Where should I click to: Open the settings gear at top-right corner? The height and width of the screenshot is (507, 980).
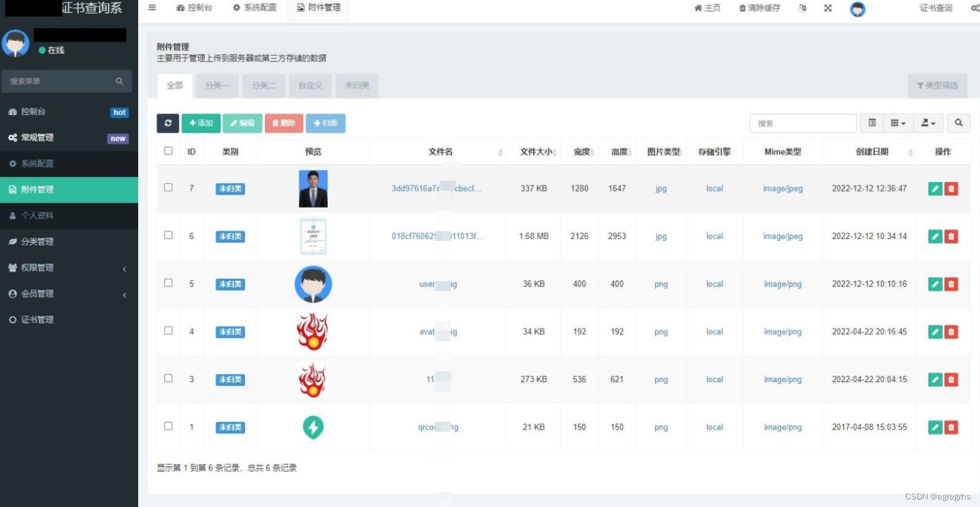pos(975,8)
